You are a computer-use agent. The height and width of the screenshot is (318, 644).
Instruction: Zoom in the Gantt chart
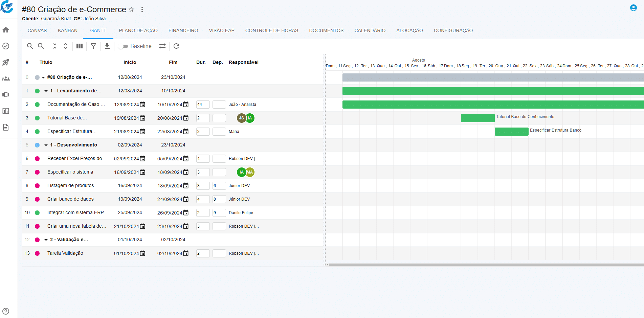click(41, 46)
